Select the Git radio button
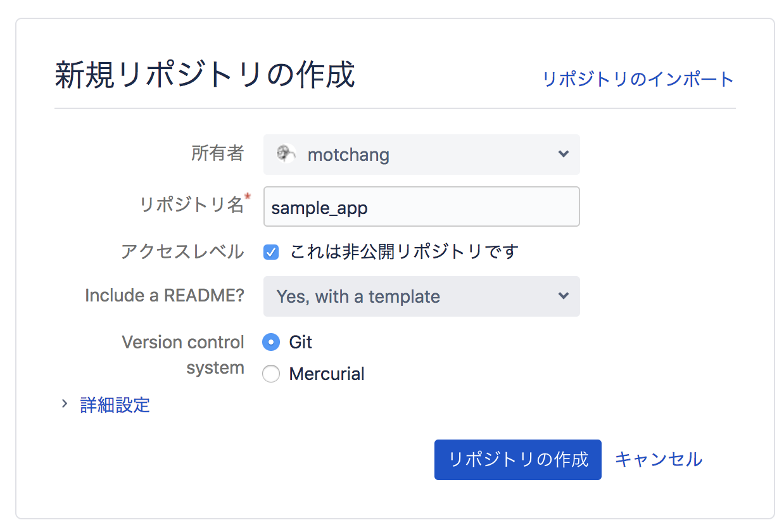784x532 pixels. tap(271, 342)
